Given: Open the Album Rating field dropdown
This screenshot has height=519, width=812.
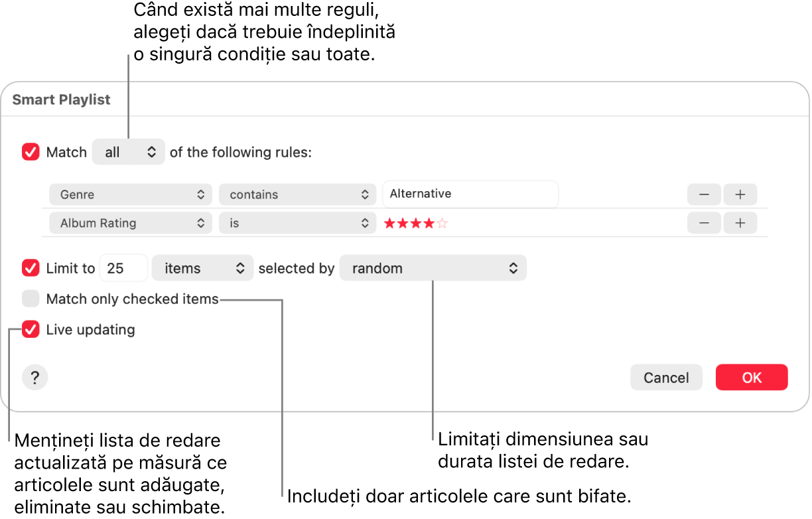Looking at the screenshot, I should (x=131, y=223).
